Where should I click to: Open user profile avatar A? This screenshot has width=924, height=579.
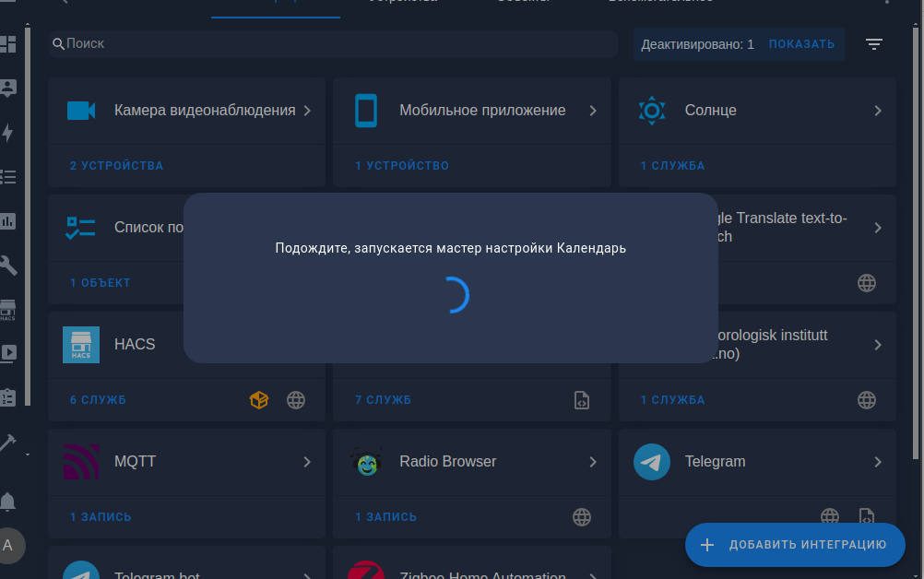click(x=8, y=546)
